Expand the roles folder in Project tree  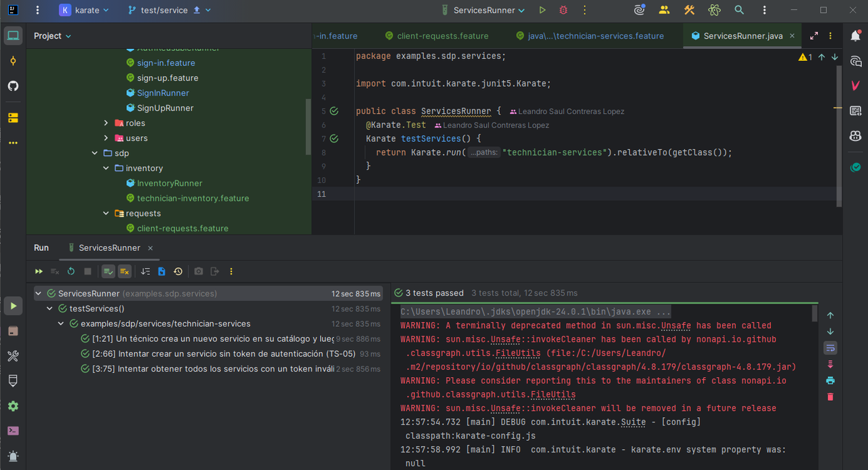click(106, 123)
